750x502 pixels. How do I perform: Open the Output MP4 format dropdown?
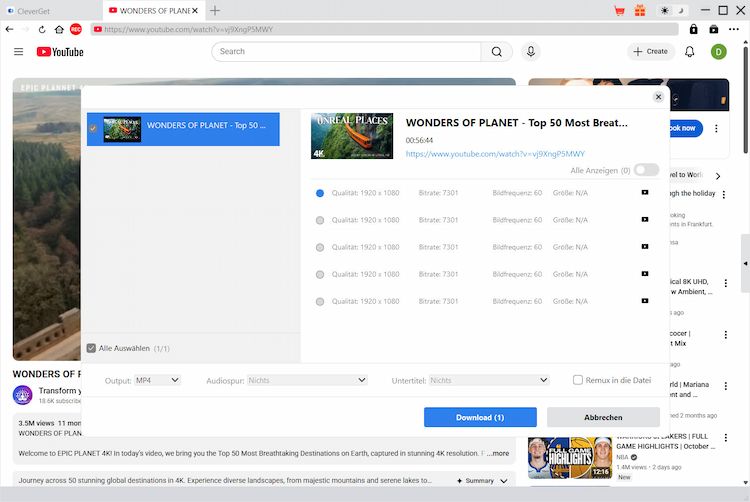point(158,380)
